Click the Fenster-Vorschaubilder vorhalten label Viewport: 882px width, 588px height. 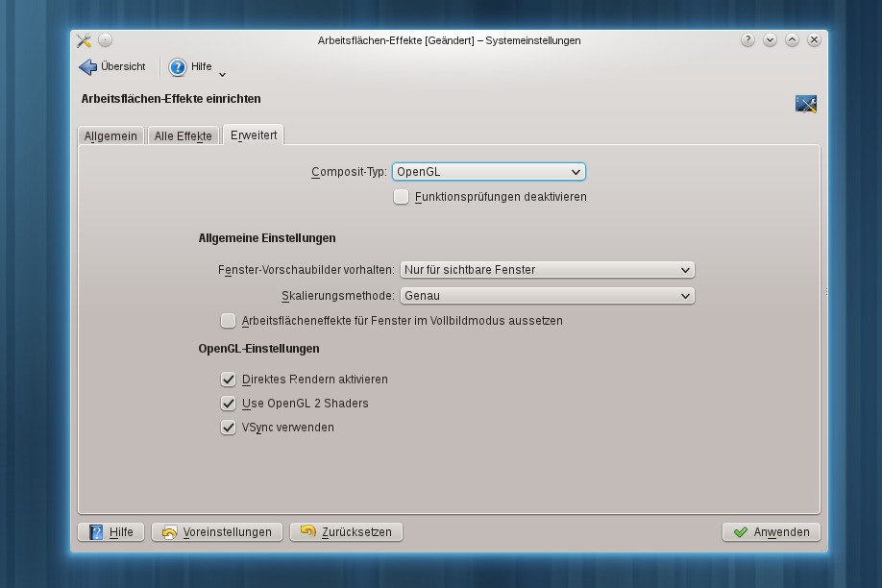306,270
